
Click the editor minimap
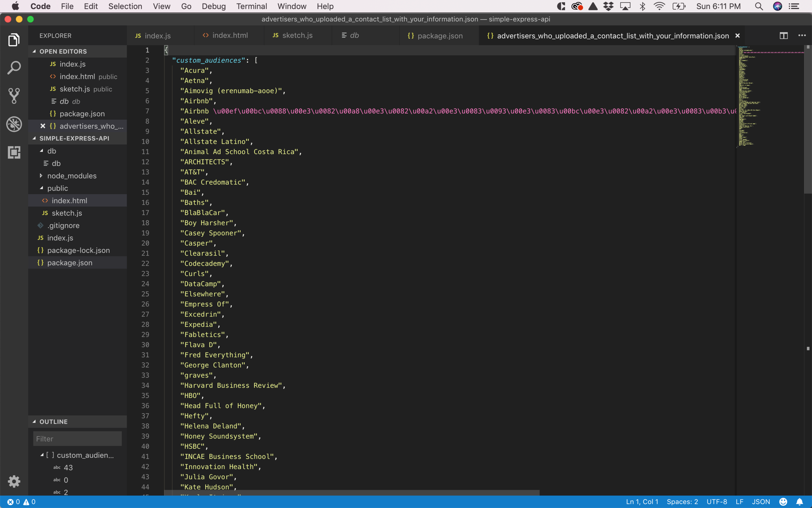pyautogui.click(x=770, y=98)
